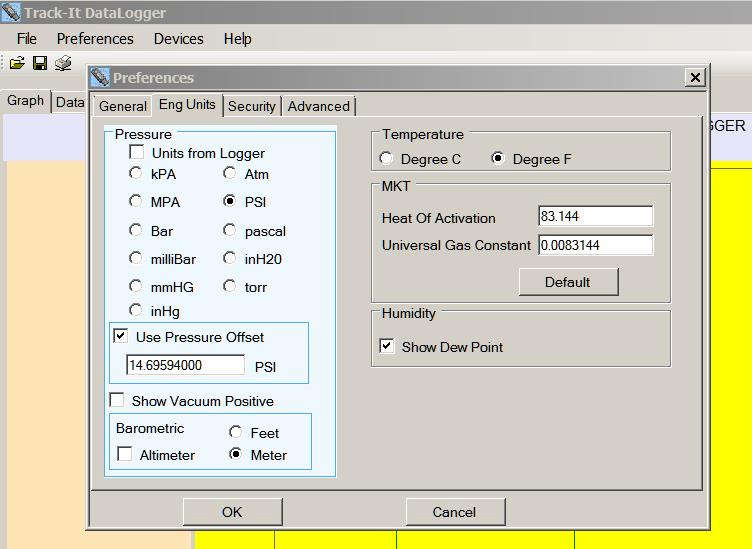Click the MKT Default button
Viewport: 752px width, 549px height.
tap(568, 282)
